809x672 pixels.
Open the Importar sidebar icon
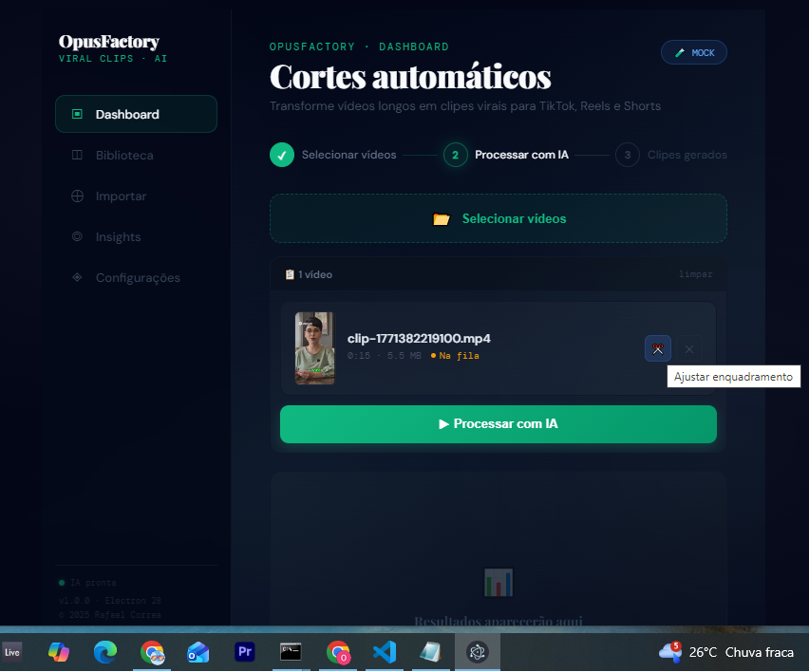click(x=75, y=196)
